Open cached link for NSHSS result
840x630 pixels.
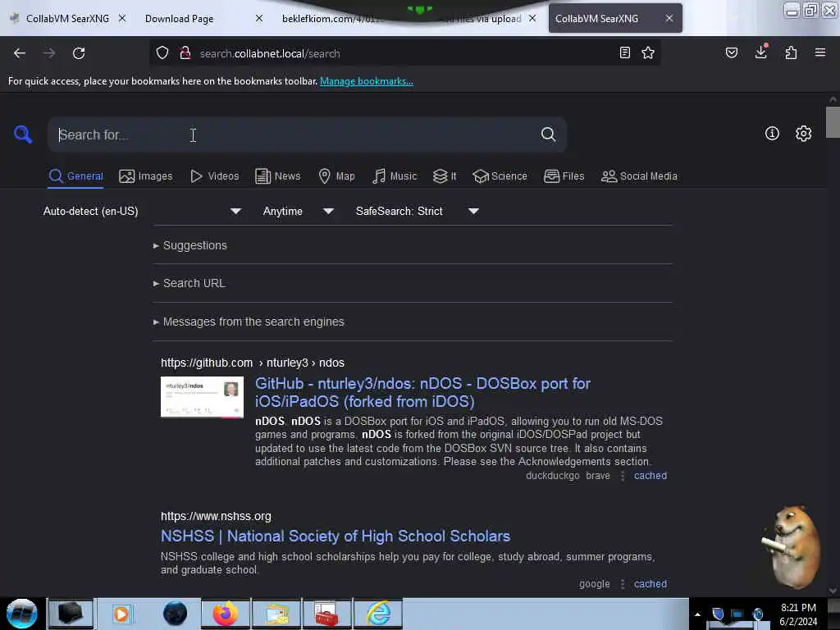(x=650, y=584)
